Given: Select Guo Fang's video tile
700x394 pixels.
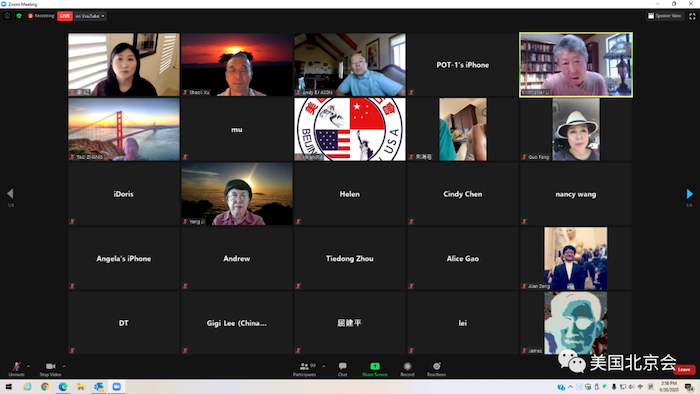Looking at the screenshot, I should [576, 129].
